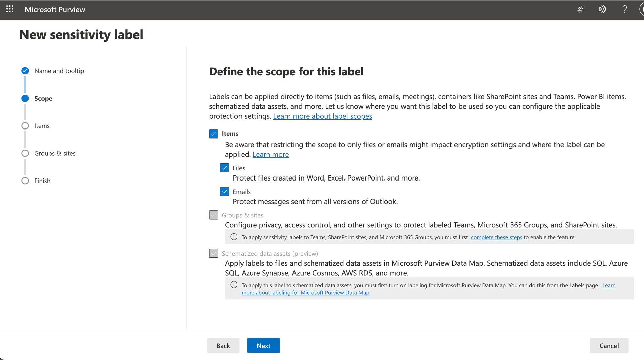Go to the Name and tooltip step

pyautogui.click(x=59, y=71)
